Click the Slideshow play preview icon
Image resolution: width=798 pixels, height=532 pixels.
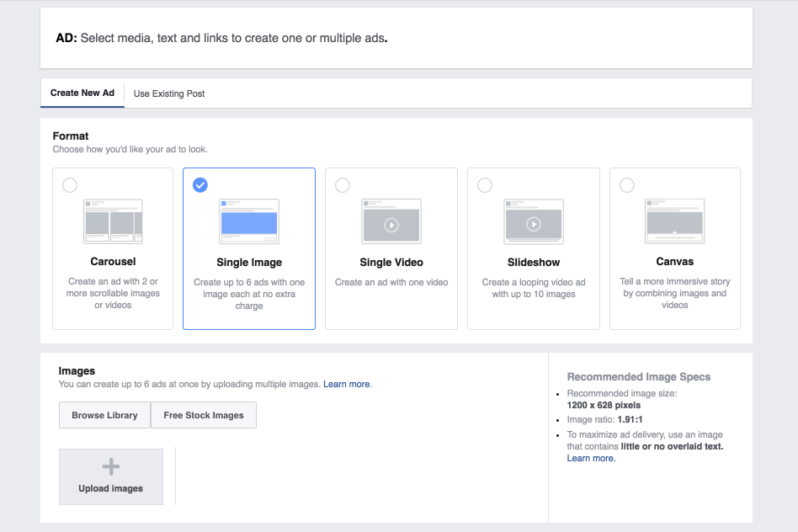[x=534, y=221]
